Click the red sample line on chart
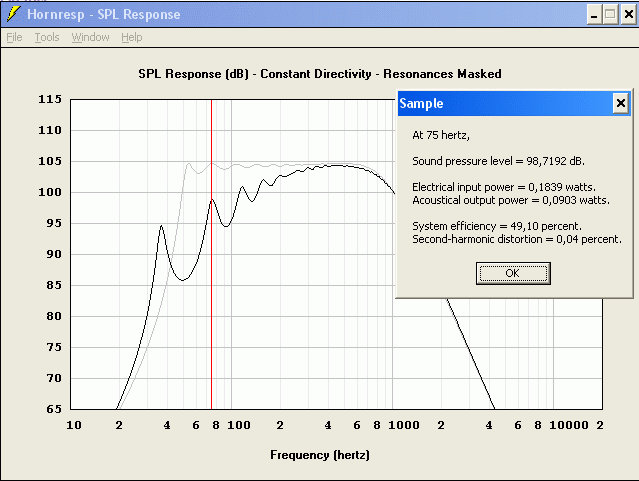Screen dimensions: 639x481 212,254
